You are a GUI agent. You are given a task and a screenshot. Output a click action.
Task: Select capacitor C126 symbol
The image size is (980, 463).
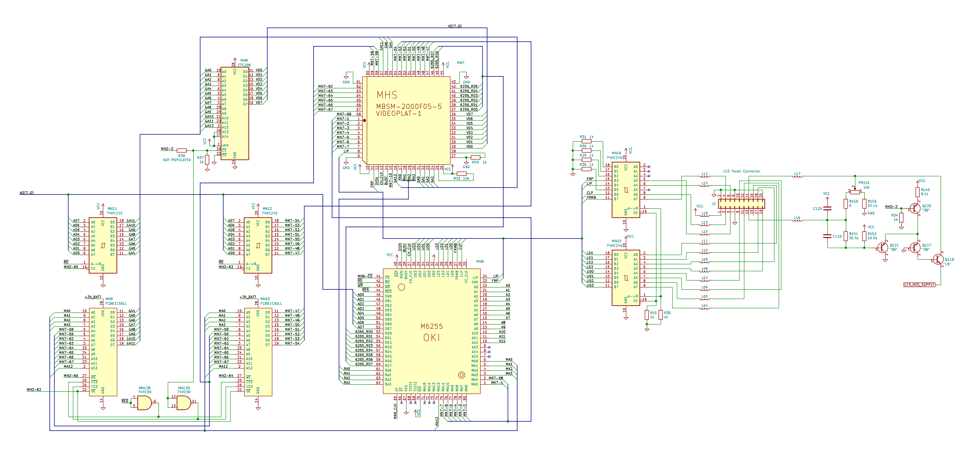(x=827, y=208)
